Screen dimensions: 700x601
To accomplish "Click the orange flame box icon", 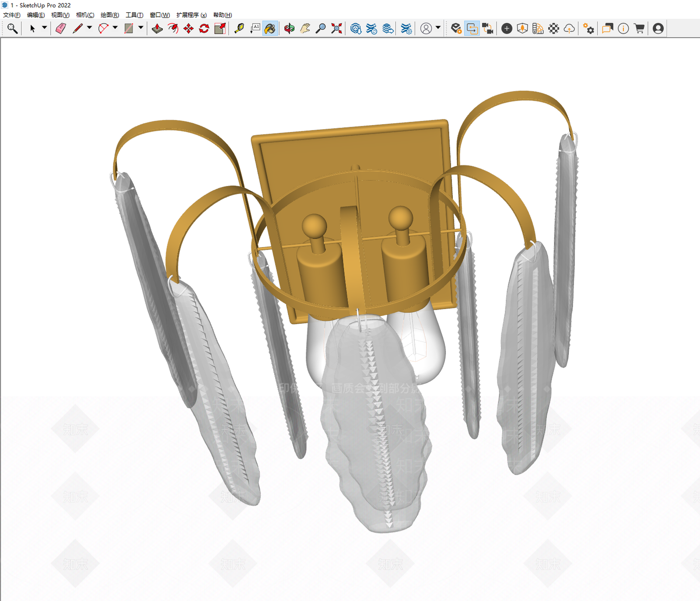I will click(522, 28).
